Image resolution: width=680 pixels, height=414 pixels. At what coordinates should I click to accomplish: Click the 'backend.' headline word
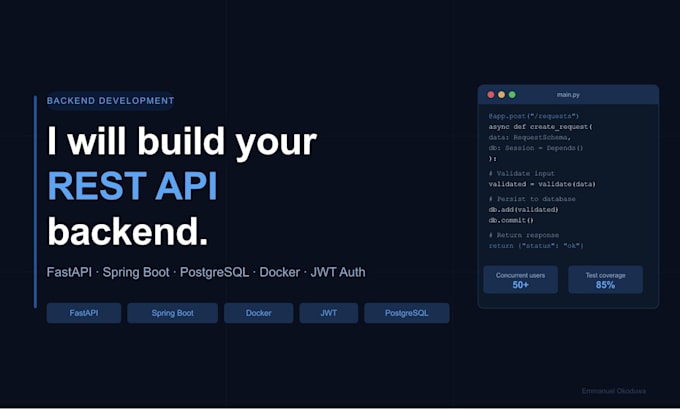pyautogui.click(x=128, y=231)
